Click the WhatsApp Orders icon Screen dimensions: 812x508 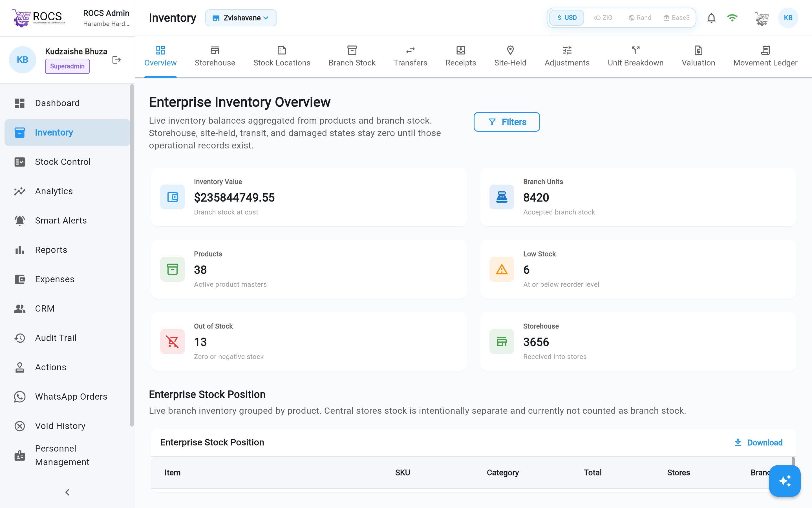coord(20,397)
